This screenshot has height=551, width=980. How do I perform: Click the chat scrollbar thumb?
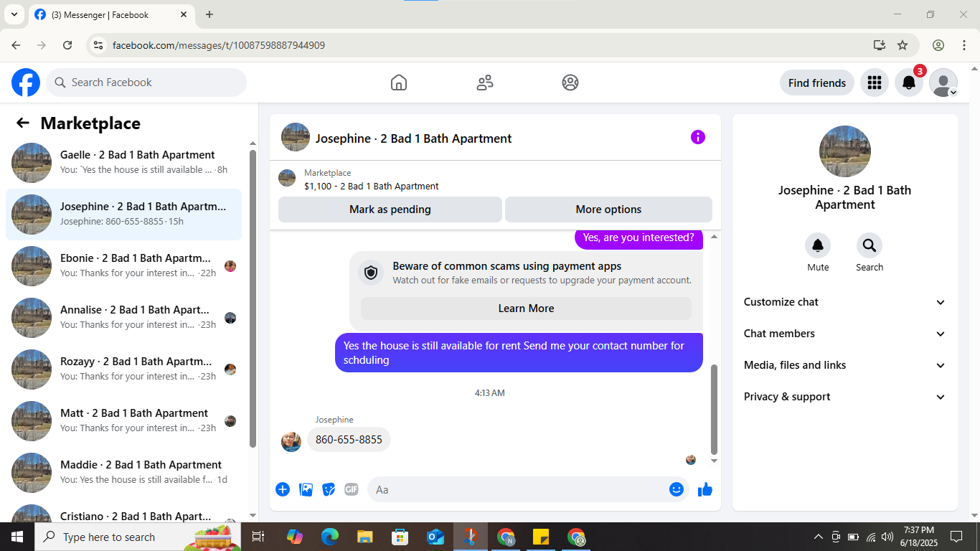714,409
